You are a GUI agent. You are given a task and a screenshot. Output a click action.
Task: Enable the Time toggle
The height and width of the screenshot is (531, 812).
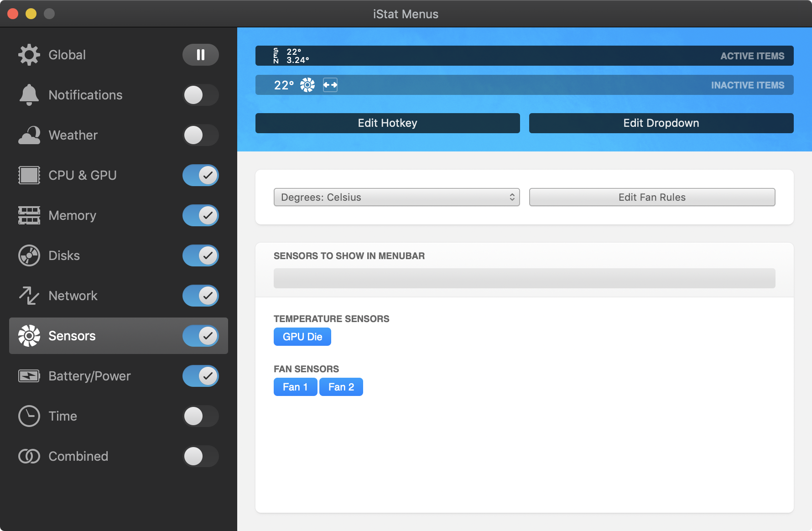coord(201,416)
